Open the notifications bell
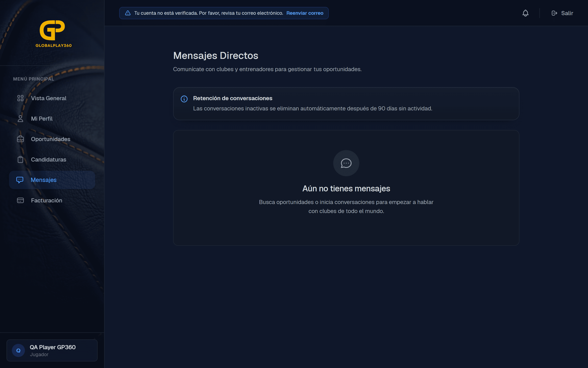Screen dimensions: 588x368 pyautogui.click(x=525, y=13)
